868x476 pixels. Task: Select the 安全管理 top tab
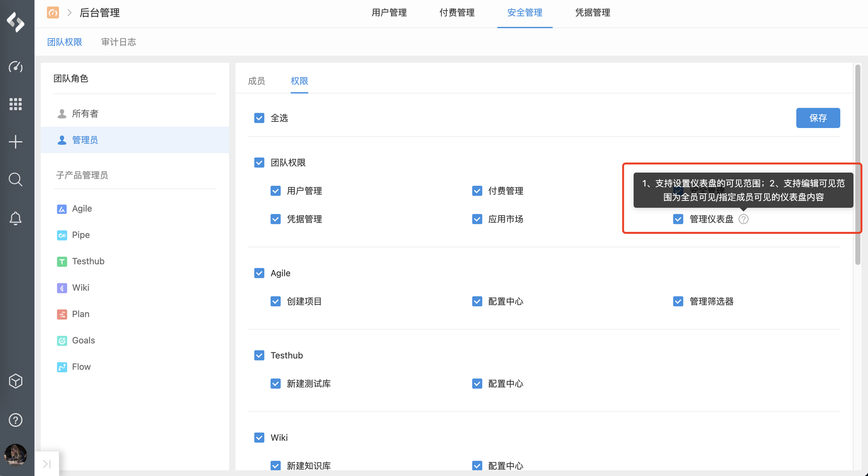pyautogui.click(x=525, y=13)
